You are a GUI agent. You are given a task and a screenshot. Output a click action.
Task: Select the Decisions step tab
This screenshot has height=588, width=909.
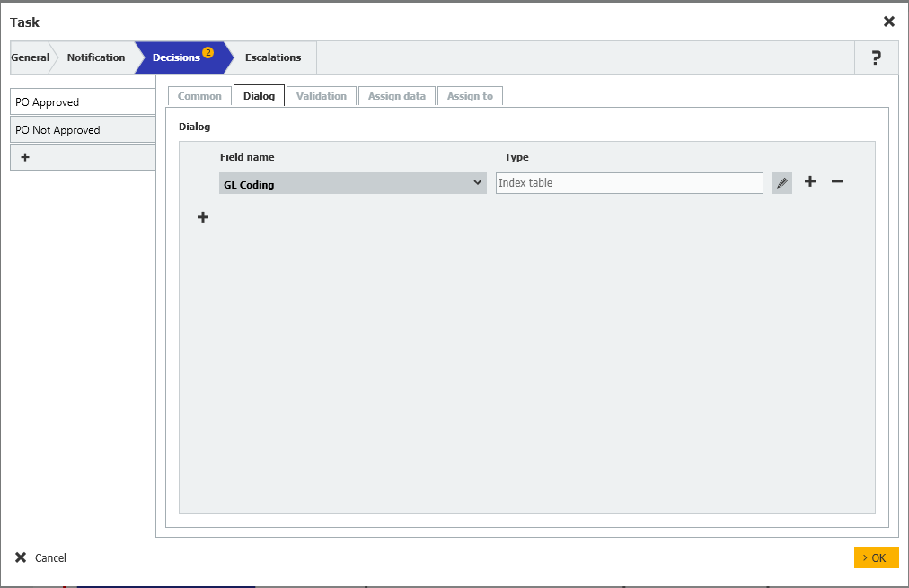click(177, 57)
